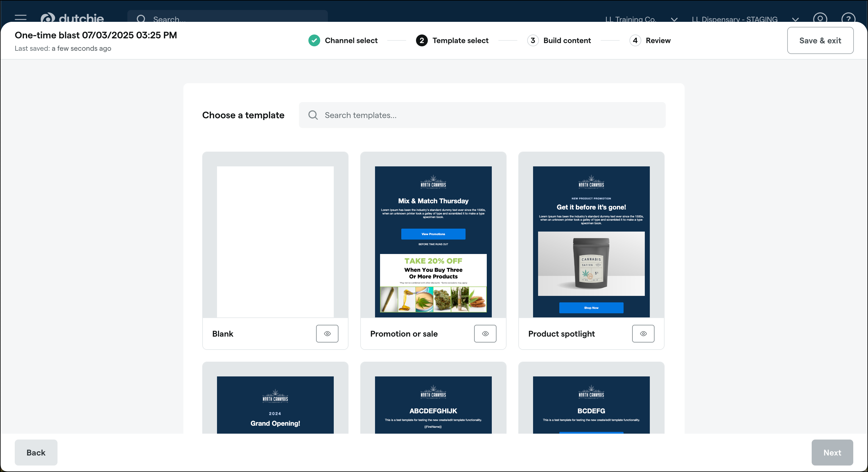
Task: Select the Get it before it's gone thumbnail
Action: 591,242
